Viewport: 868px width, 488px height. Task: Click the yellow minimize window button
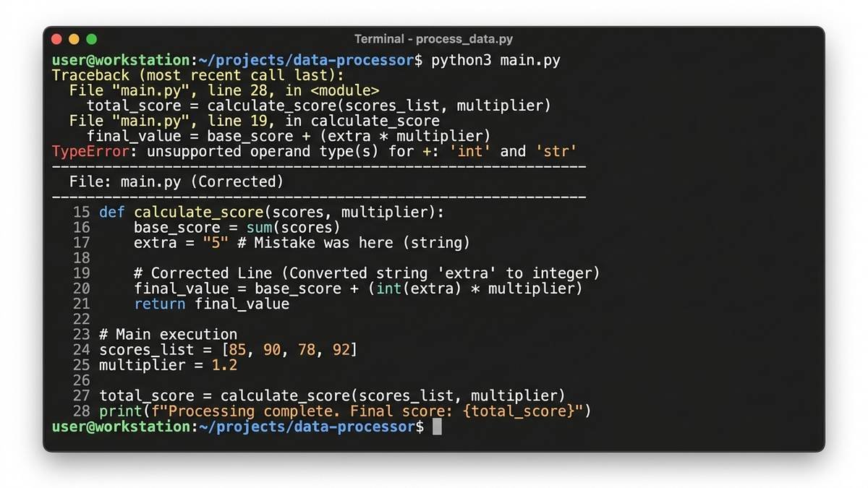pos(75,39)
